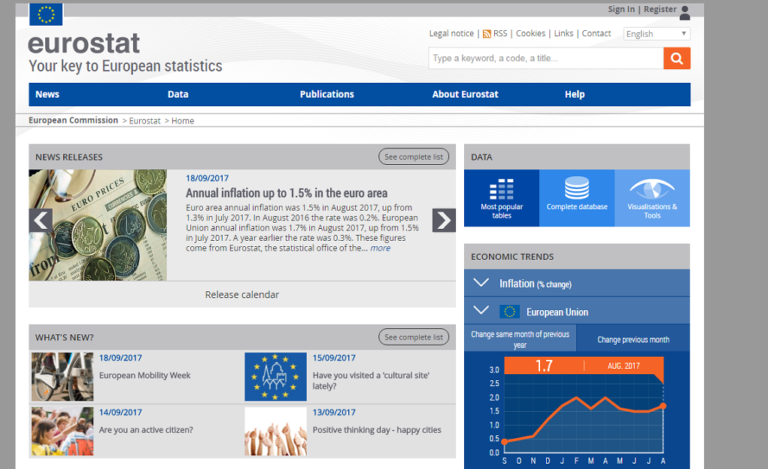The height and width of the screenshot is (469, 768).
Task: Open the cultural site EU stars thumbnail
Action: pos(276,377)
